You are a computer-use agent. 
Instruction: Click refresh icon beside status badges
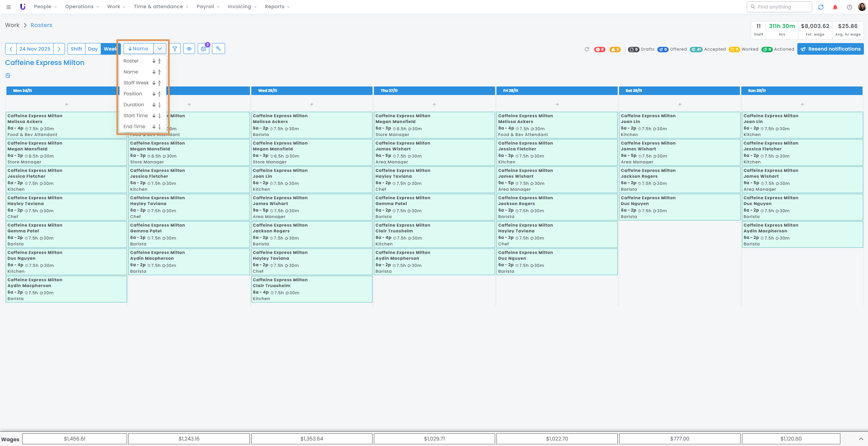[587, 49]
